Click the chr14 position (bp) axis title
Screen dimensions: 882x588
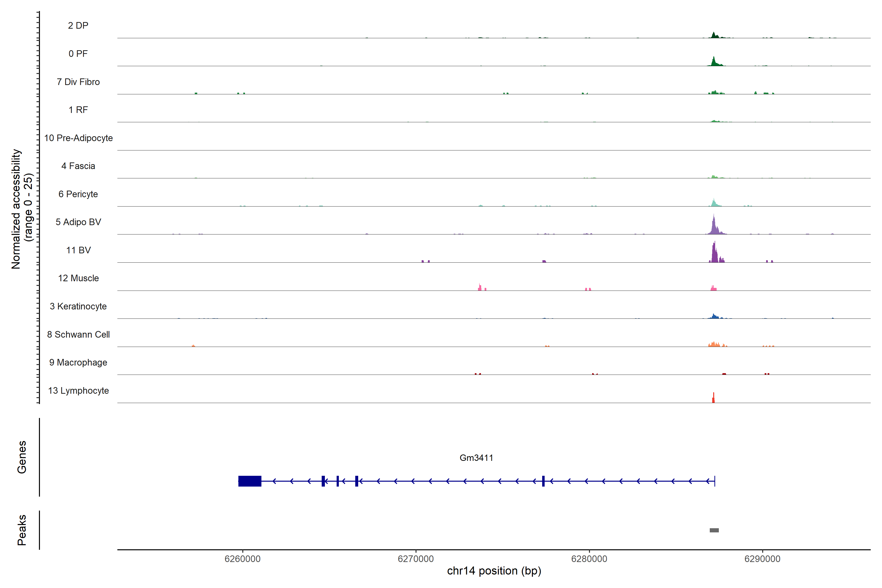point(494,571)
